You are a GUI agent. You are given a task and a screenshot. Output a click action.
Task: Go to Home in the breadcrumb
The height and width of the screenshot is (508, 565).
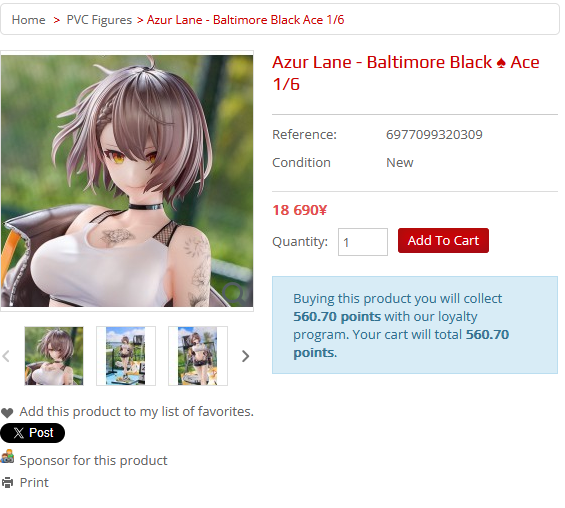(28, 19)
